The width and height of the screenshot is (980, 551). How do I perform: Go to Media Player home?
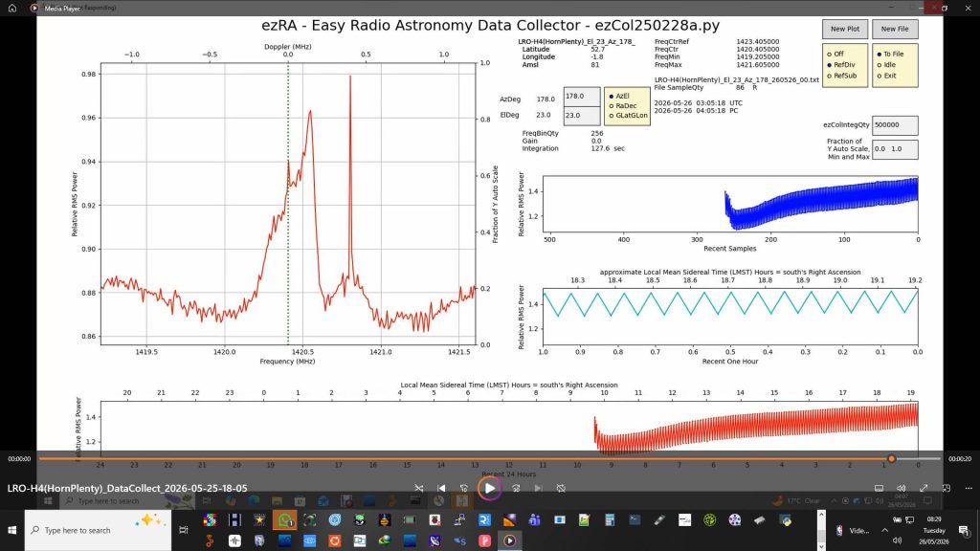click(x=11, y=8)
